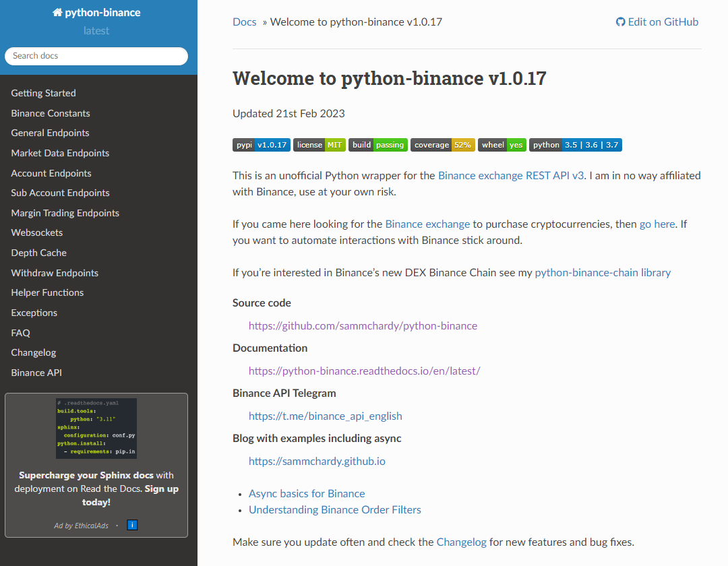
Task: Click the GitHub icon beside Edit on GitHub
Action: [620, 22]
